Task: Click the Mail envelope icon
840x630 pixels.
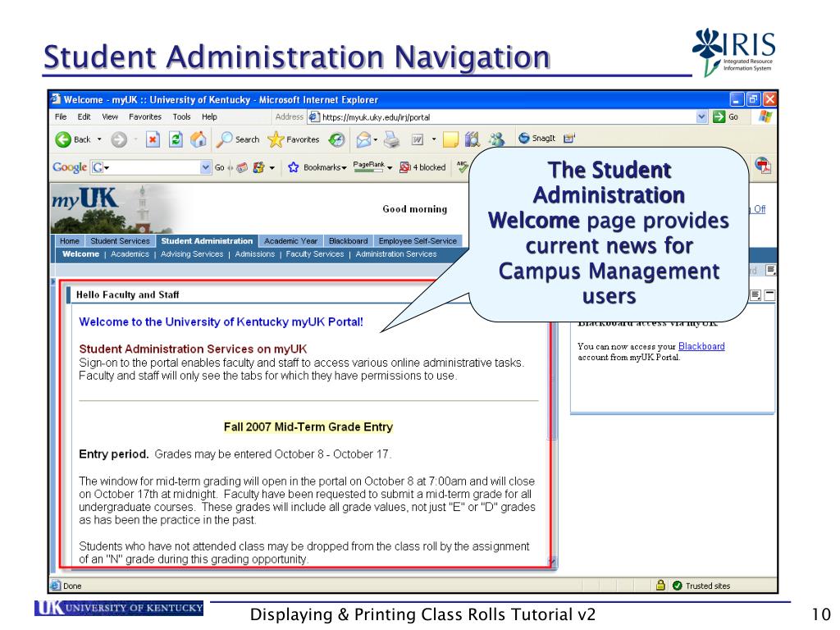Action: 363,139
